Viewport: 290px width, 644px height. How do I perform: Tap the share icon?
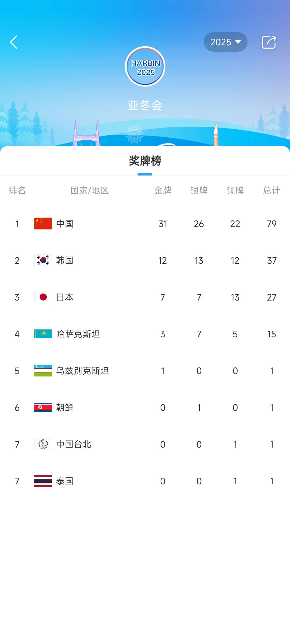(269, 42)
